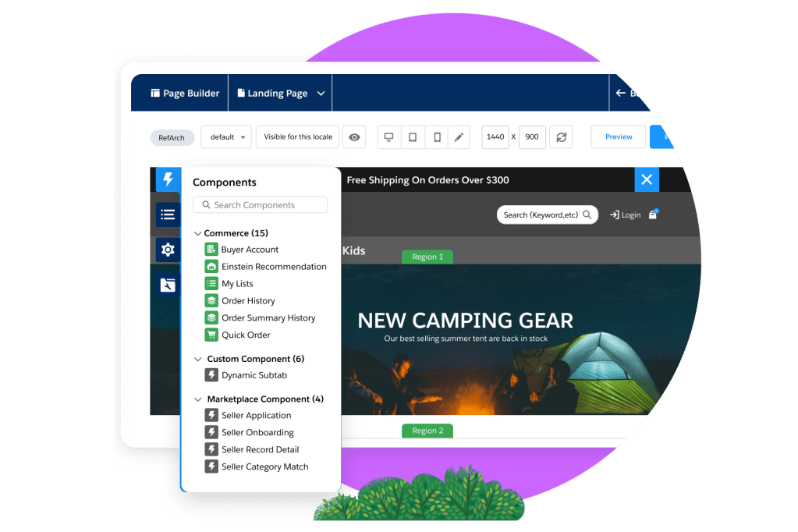Click the Kids navigation menu item

pyautogui.click(x=353, y=250)
